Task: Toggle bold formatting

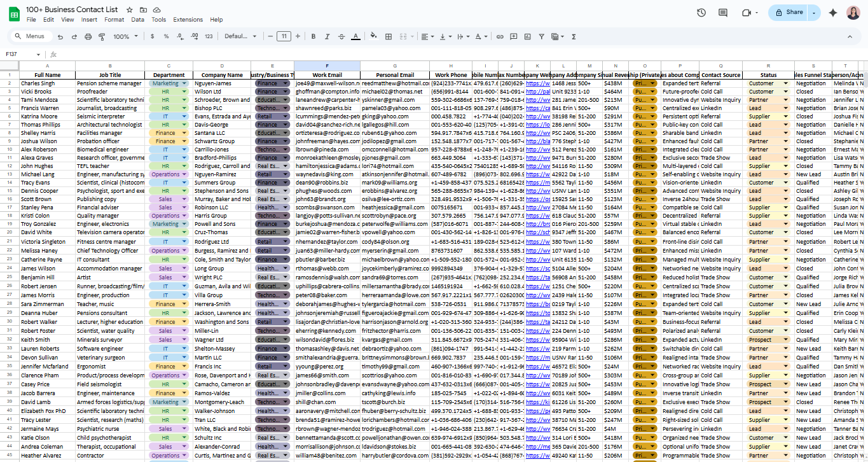Action: click(315, 37)
